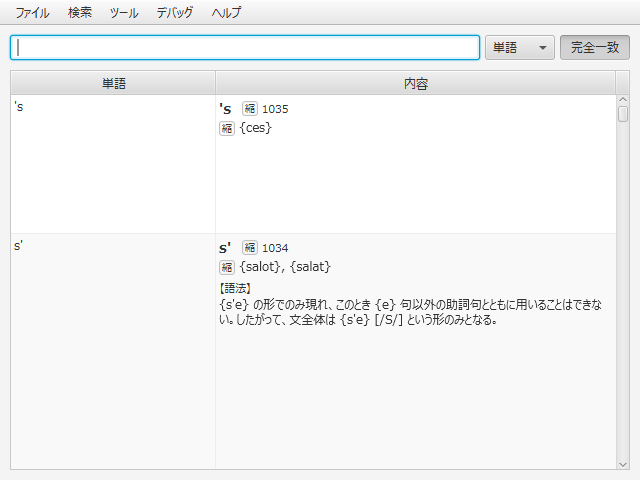
Task: Click the 【語法】 usage note heading
Action: point(235,288)
